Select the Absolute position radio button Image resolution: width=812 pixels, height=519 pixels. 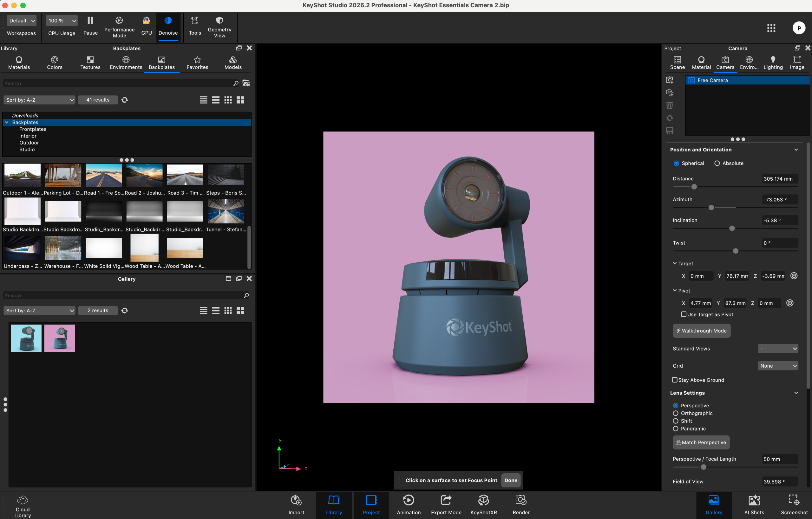[717, 163]
